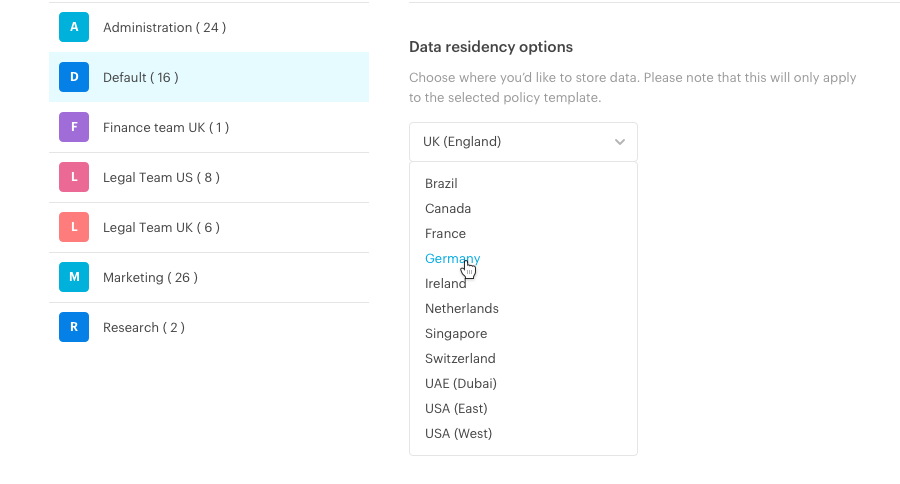Choose USA (East) region
Viewport: 900px width, 484px height.
456,408
